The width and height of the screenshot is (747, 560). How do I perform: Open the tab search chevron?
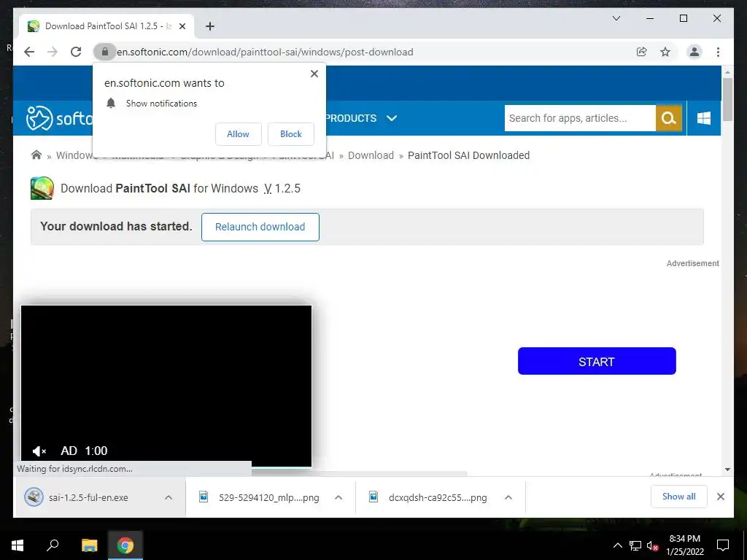coord(616,18)
